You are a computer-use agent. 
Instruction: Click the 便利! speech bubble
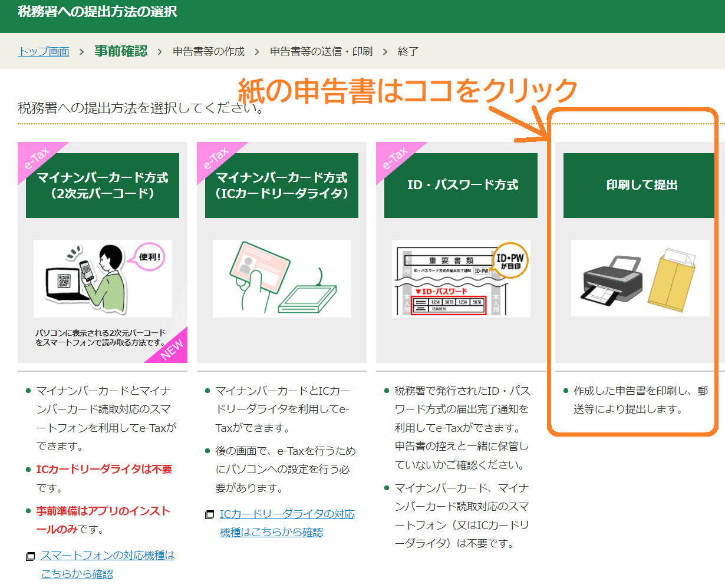click(151, 257)
